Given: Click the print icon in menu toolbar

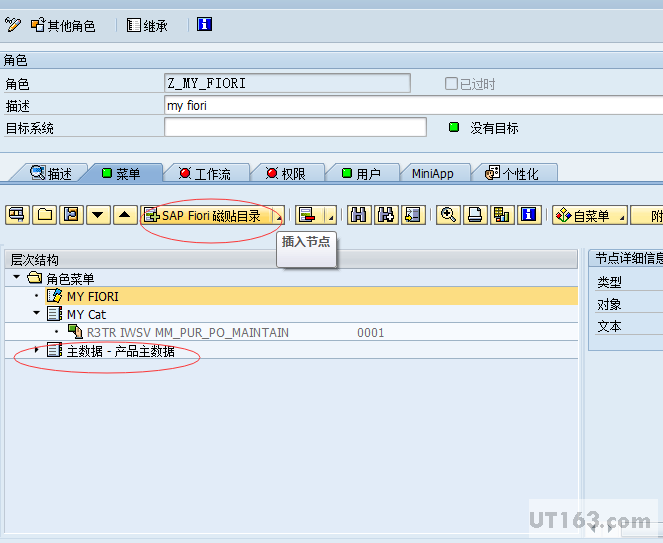Looking at the screenshot, I should 475,215.
